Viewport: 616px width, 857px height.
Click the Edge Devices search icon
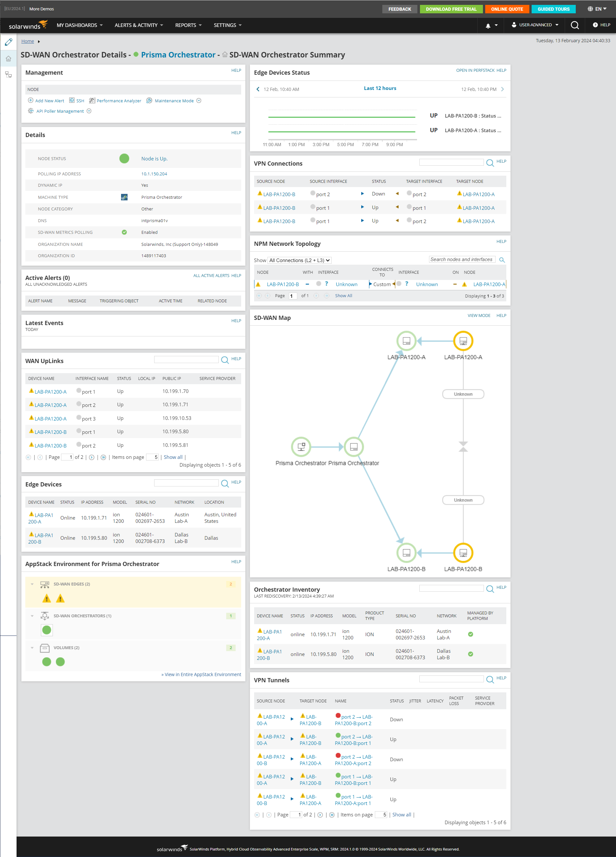pos(225,484)
